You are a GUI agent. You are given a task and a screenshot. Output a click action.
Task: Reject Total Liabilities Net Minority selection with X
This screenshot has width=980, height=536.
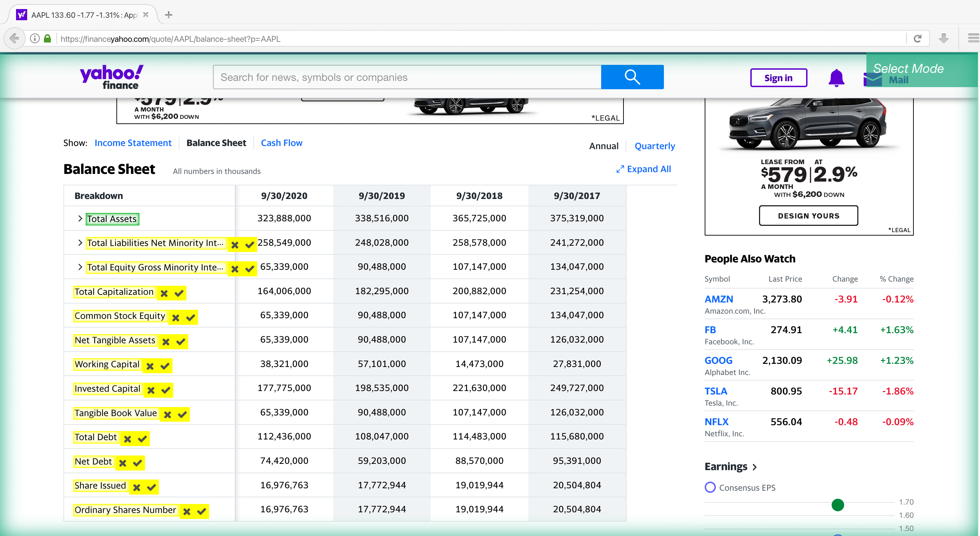(235, 245)
